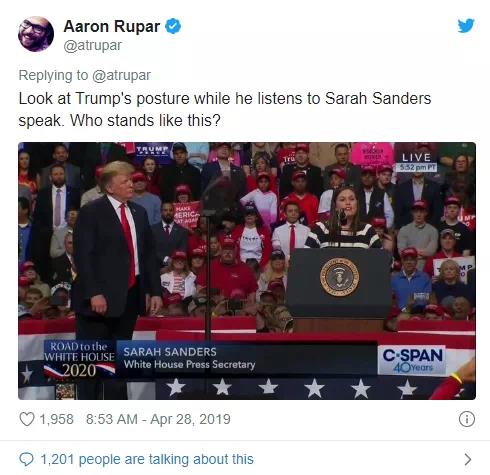Open Aaron Rupar display name
This screenshot has height=475, width=490.
112,26
